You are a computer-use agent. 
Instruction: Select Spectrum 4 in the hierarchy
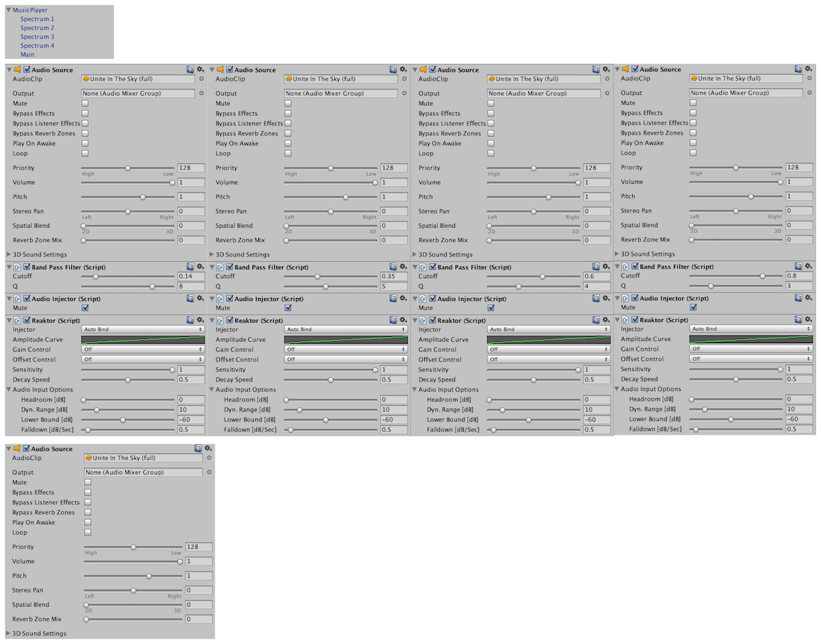(x=37, y=46)
